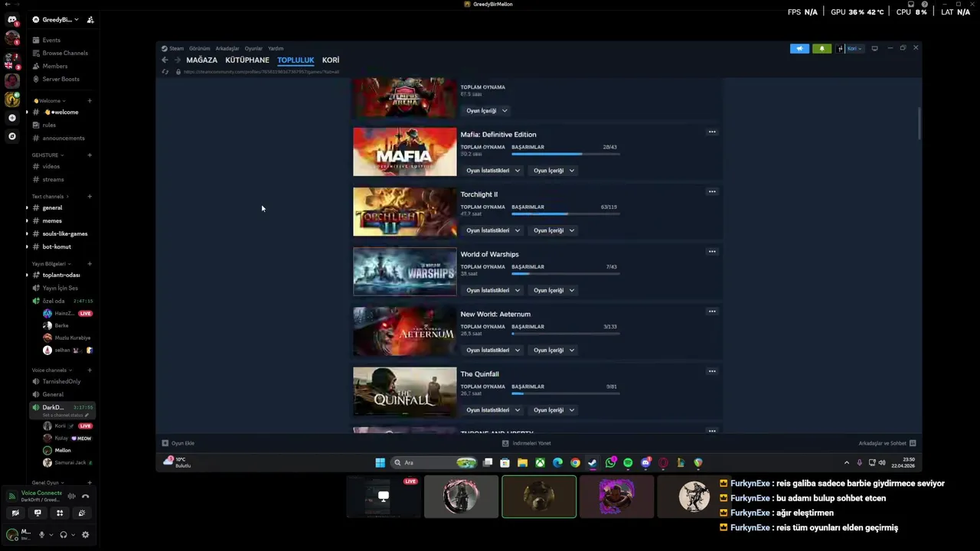The image size is (980, 551).
Task: Mute your microphone in Discord
Action: point(41,535)
